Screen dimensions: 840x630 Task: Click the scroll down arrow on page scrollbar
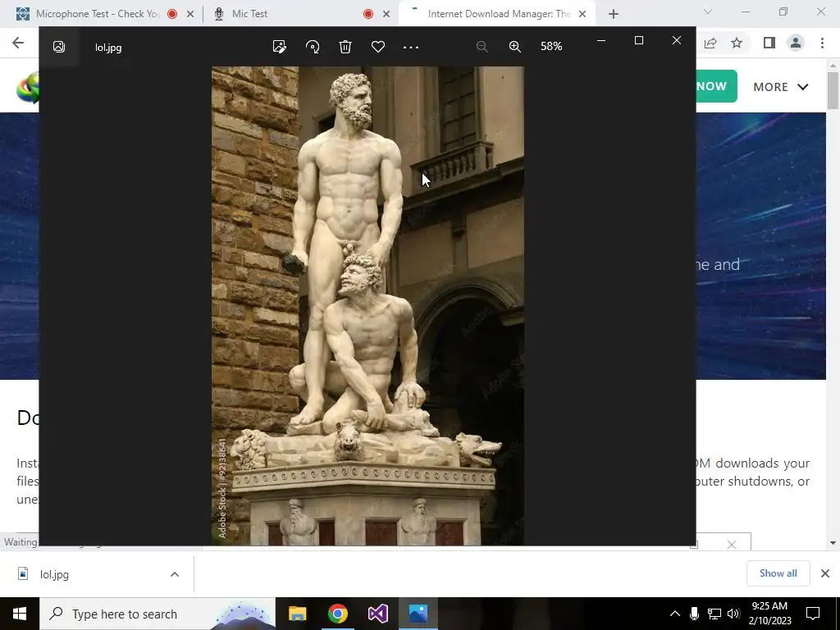833,543
